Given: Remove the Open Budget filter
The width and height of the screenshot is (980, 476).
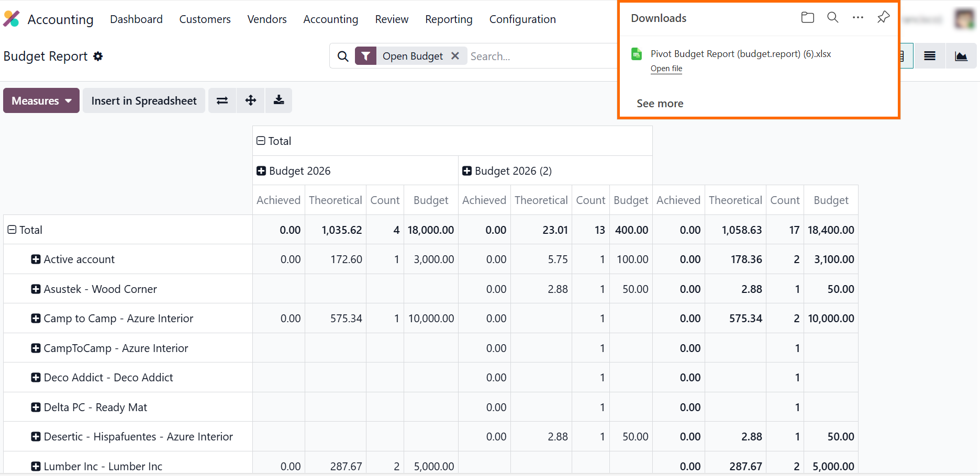Looking at the screenshot, I should pyautogui.click(x=455, y=56).
